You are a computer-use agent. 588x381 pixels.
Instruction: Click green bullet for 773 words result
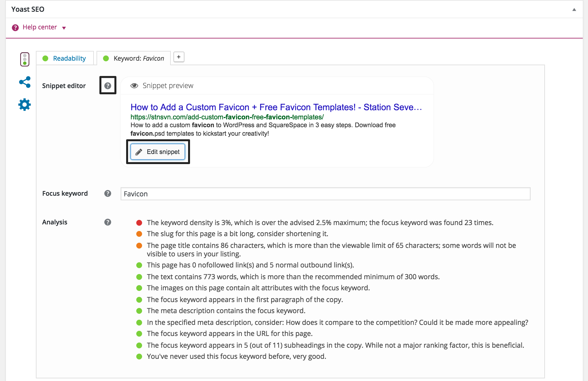pyautogui.click(x=139, y=277)
